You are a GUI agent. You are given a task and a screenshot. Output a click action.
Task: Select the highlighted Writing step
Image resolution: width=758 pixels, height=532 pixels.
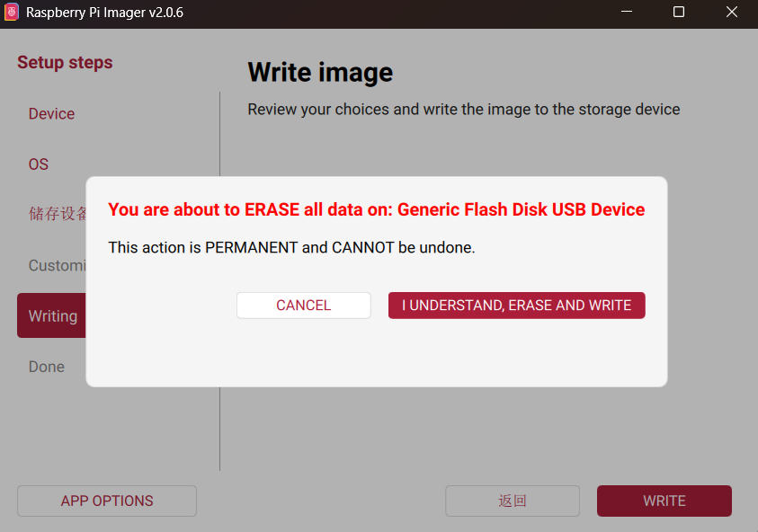click(x=52, y=315)
